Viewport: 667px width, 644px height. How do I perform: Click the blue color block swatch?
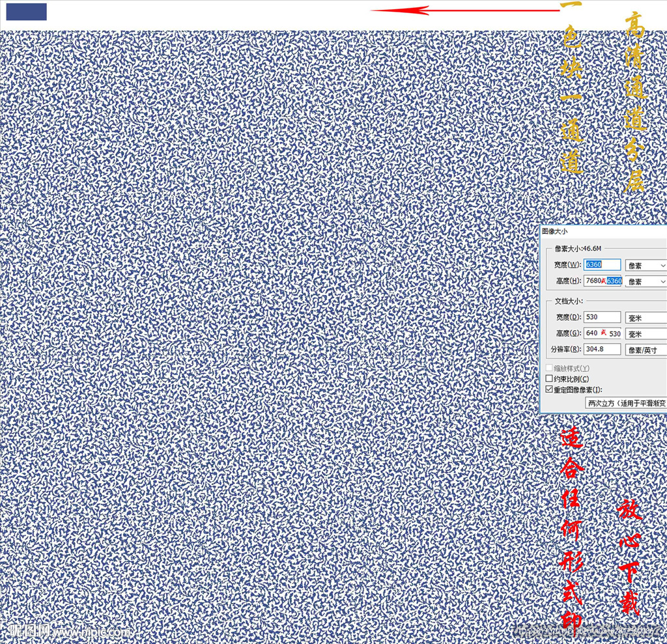(x=26, y=12)
